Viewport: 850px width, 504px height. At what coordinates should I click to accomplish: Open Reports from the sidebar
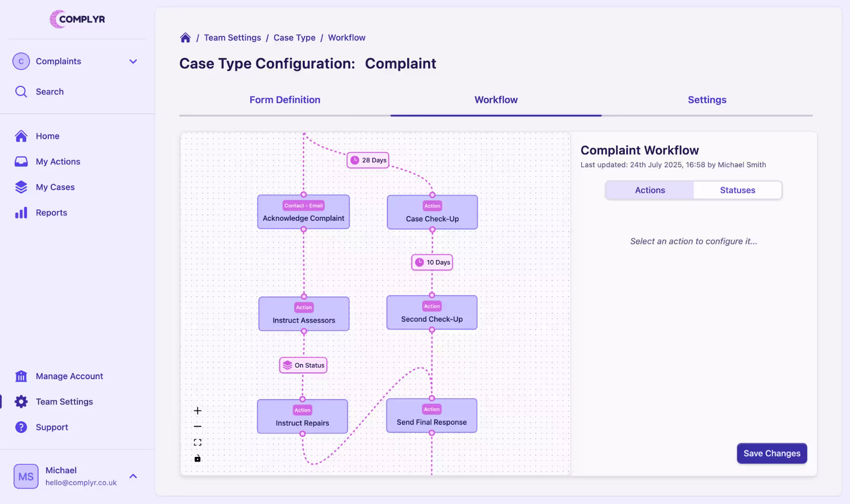pyautogui.click(x=51, y=212)
